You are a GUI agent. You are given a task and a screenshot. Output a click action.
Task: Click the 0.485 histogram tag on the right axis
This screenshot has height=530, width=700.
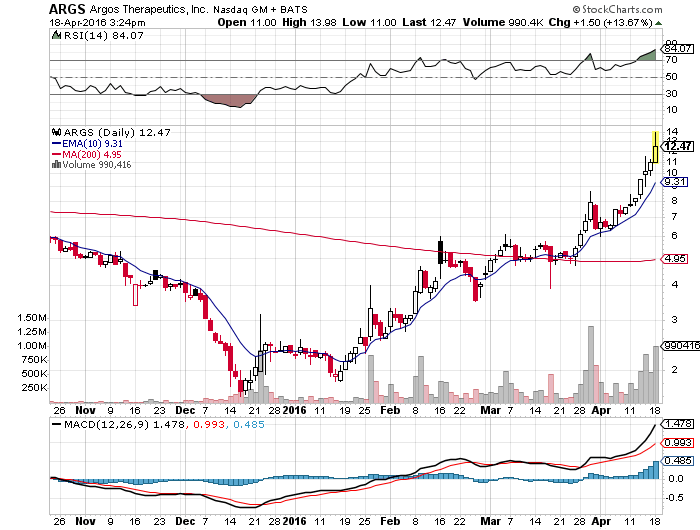coord(678,460)
